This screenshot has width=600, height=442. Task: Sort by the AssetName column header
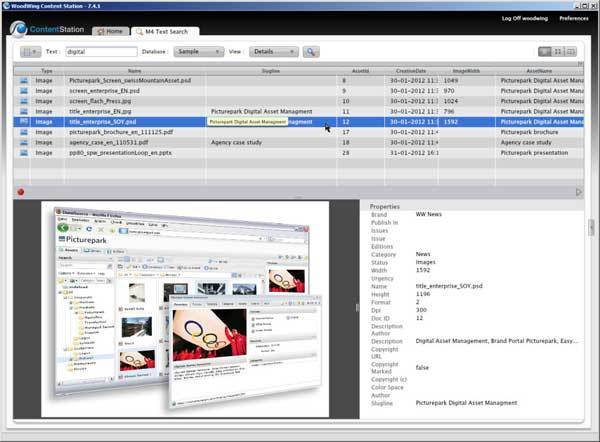pyautogui.click(x=539, y=71)
